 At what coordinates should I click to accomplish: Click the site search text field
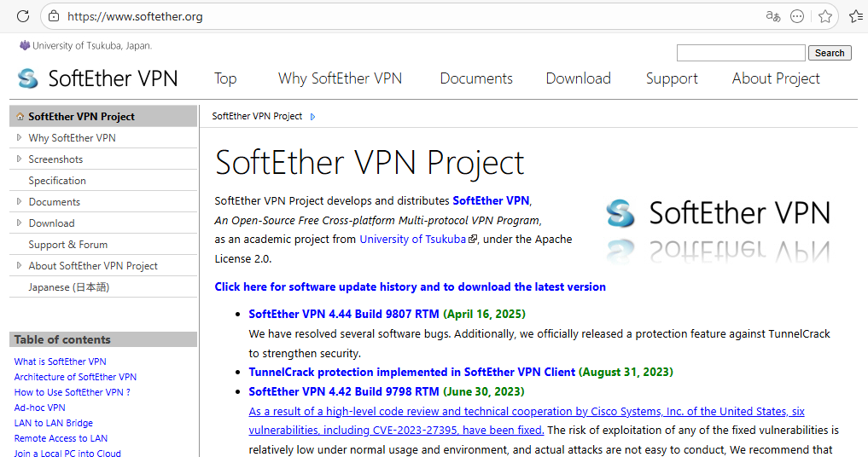[x=740, y=53]
